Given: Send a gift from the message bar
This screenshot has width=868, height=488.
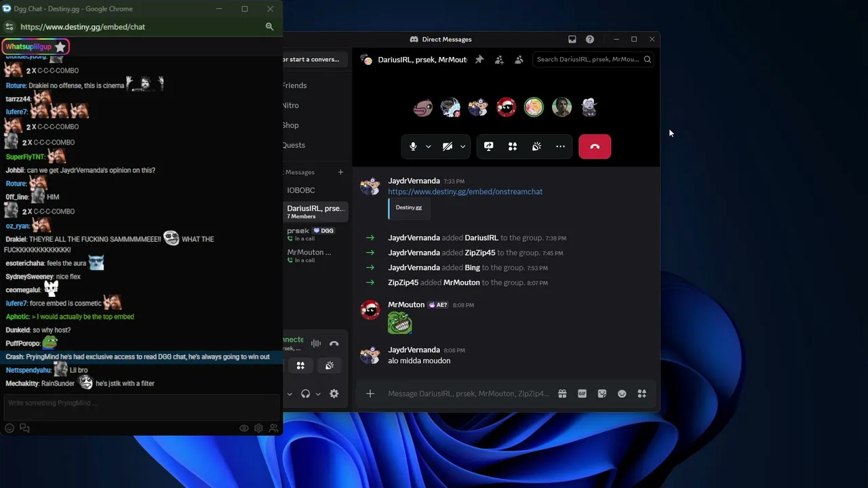Looking at the screenshot, I should 562,394.
